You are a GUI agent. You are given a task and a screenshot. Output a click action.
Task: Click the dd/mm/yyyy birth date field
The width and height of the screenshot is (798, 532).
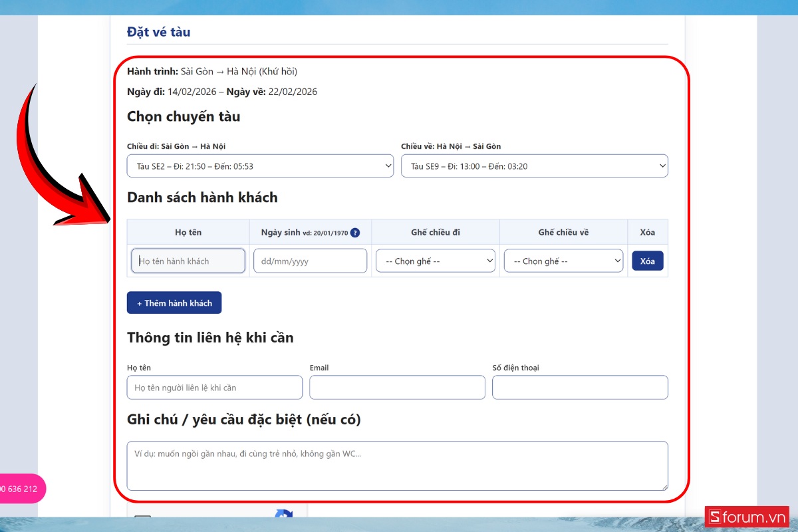[310, 261]
